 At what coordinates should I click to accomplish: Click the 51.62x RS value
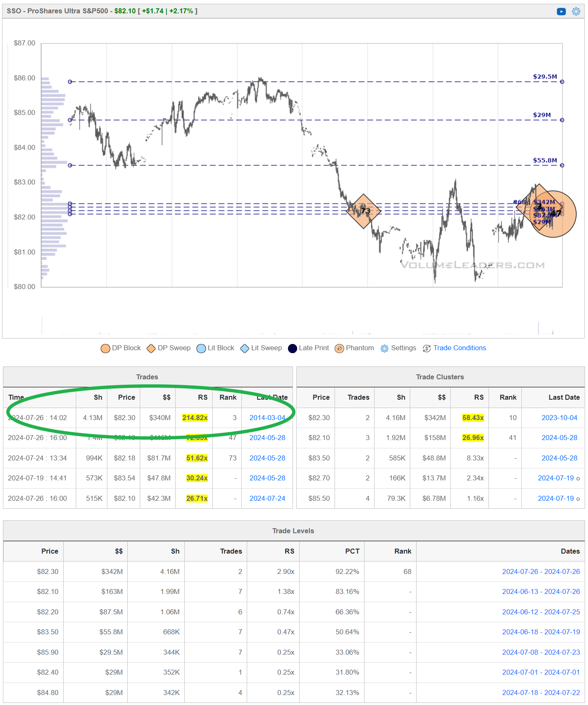[x=197, y=458]
